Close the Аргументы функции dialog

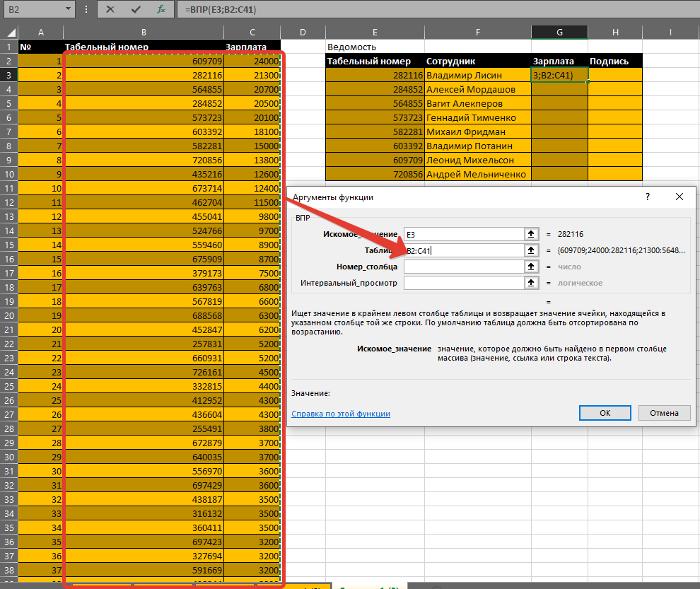click(679, 197)
